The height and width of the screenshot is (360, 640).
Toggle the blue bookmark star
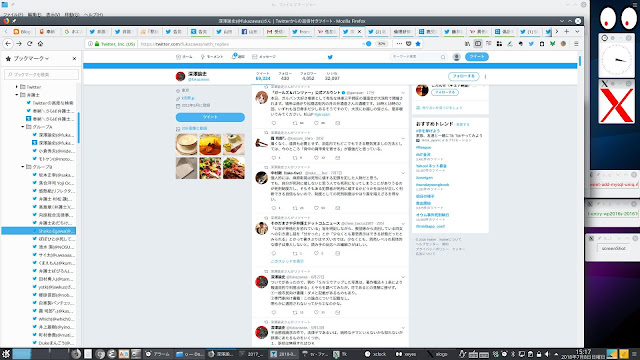[418, 44]
